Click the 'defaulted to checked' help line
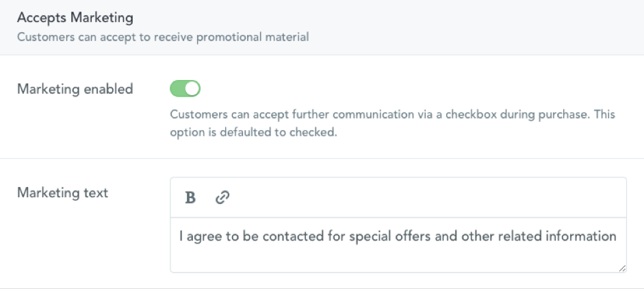This screenshot has height=289, width=644. 253,133
